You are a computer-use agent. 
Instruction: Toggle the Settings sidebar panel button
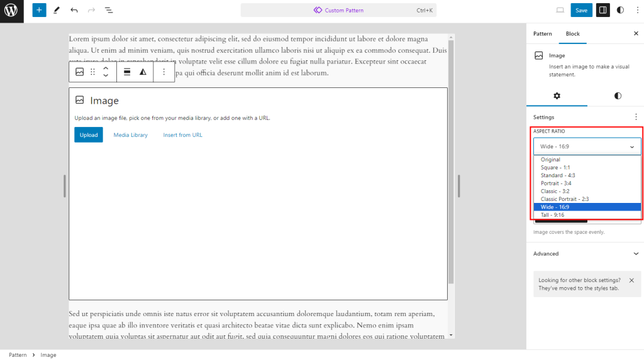[602, 10]
